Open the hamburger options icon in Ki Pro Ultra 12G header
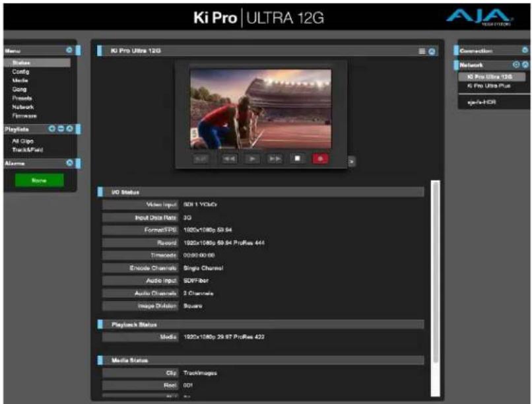This screenshot has height=404, width=532. pyautogui.click(x=422, y=51)
